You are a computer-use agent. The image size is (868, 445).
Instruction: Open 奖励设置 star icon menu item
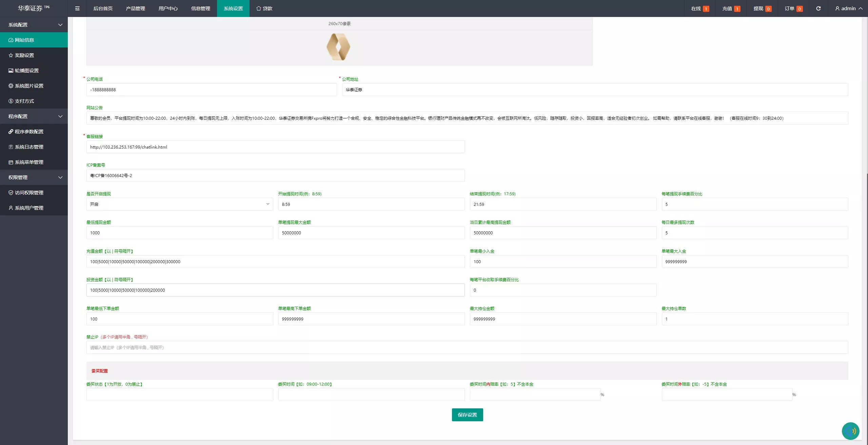34,55
